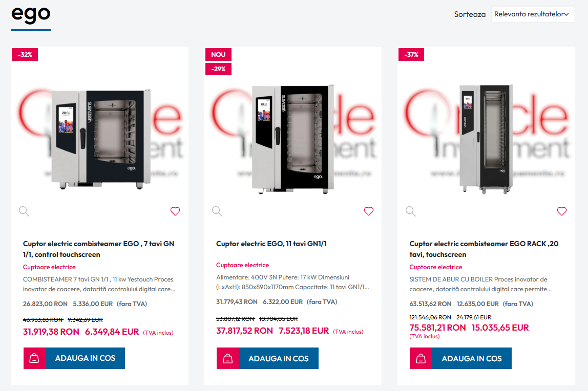Open the Relevanta rezultatelor sort dropdown
Viewport: 588px width, 391px height.
[533, 14]
